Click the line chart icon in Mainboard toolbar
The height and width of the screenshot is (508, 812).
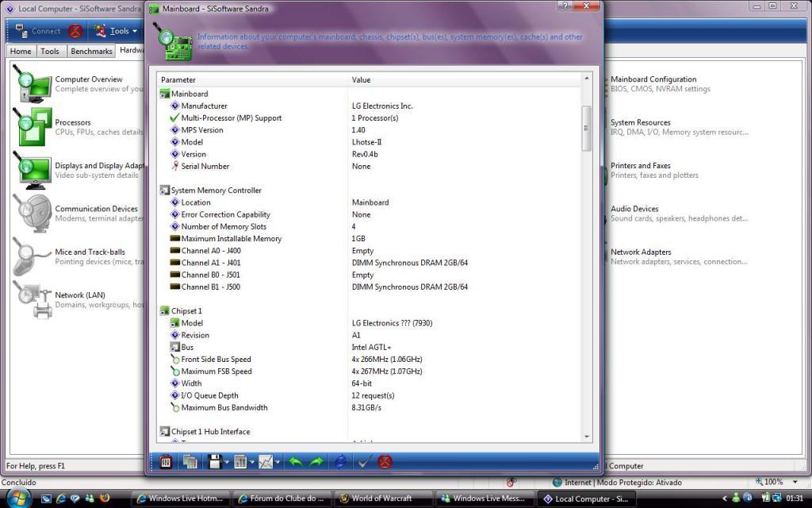pos(265,461)
